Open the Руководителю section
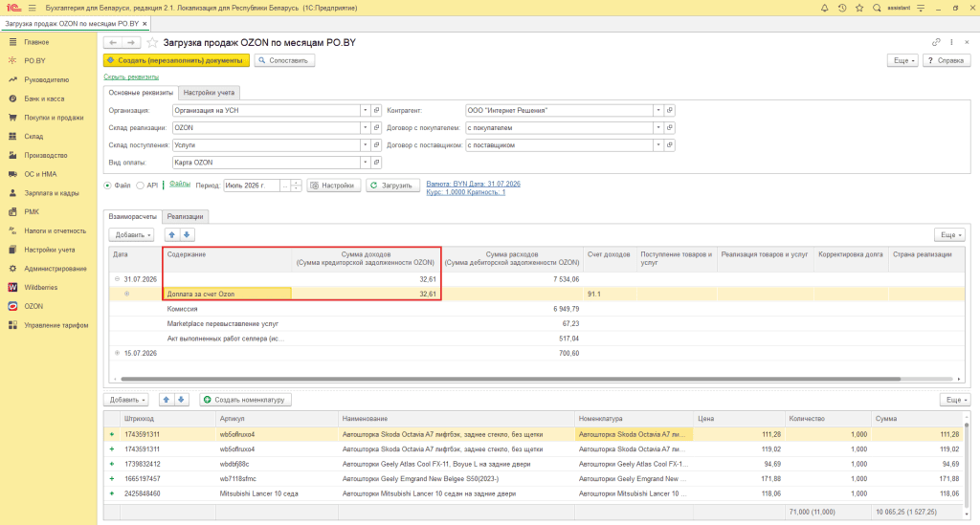 (46, 80)
